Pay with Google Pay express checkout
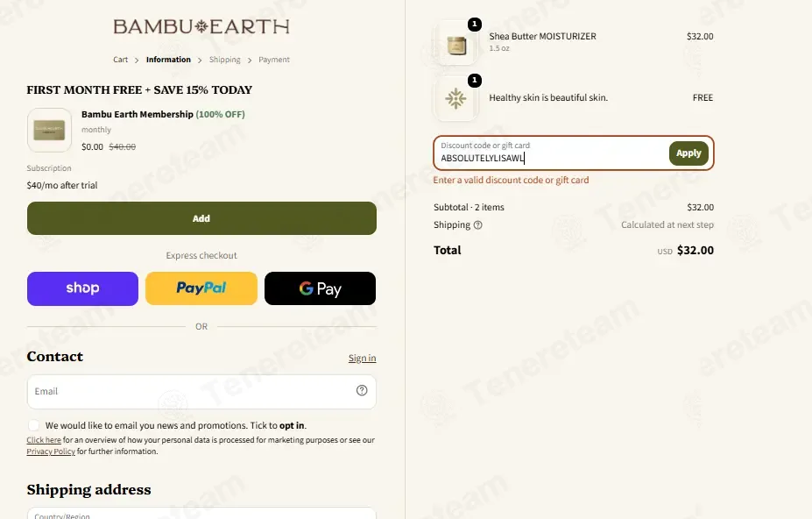Image resolution: width=812 pixels, height=519 pixels. pos(320,288)
